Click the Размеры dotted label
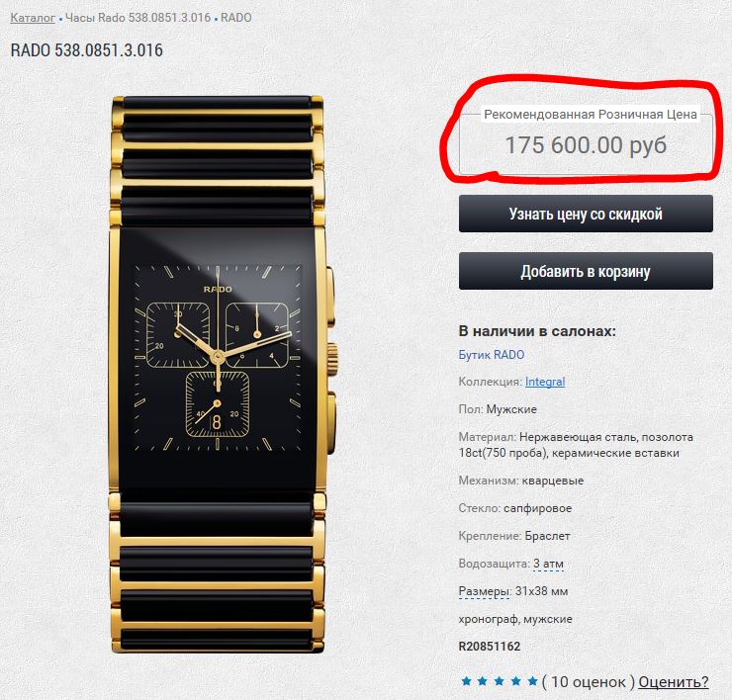Viewport: 732px width, 700px height. 484,591
